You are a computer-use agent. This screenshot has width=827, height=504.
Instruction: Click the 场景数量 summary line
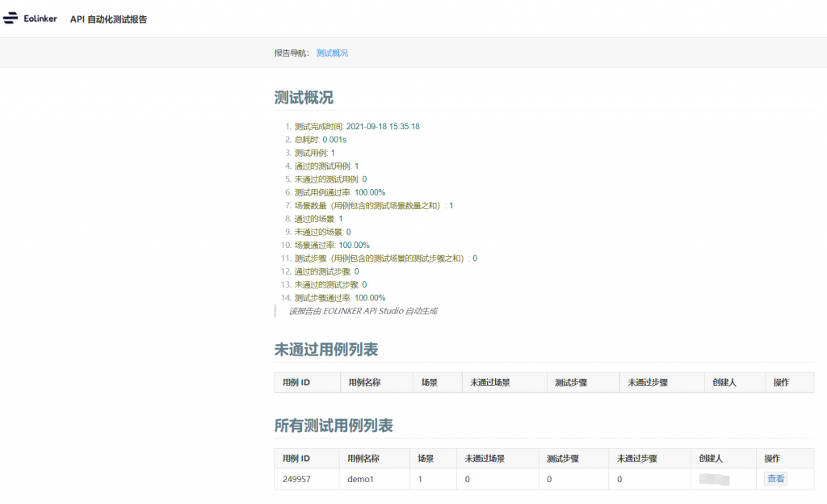coord(373,206)
